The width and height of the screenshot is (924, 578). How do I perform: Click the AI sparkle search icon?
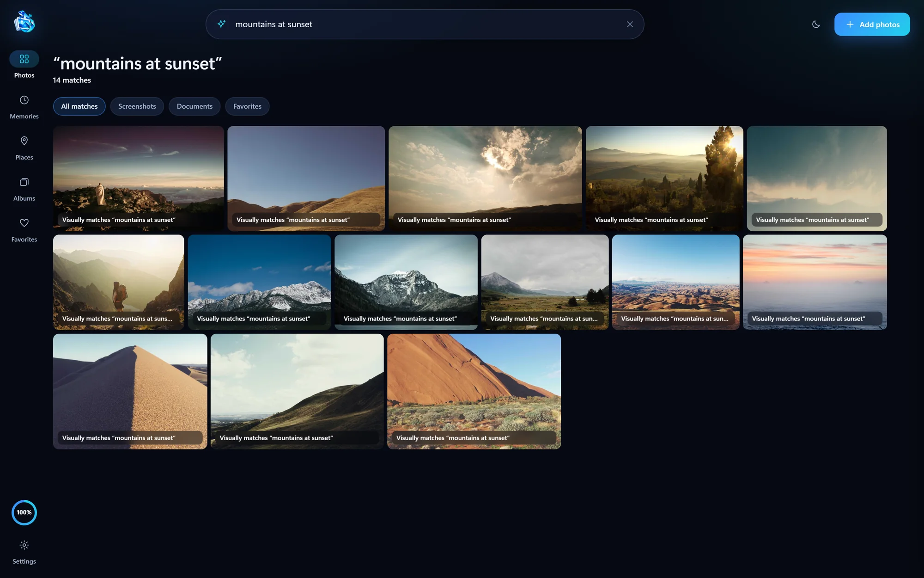tap(221, 24)
